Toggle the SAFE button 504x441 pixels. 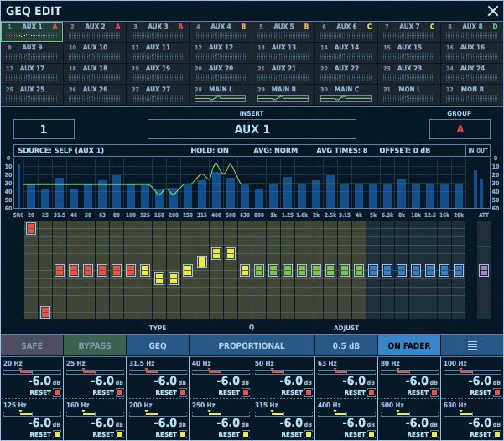coord(32,345)
